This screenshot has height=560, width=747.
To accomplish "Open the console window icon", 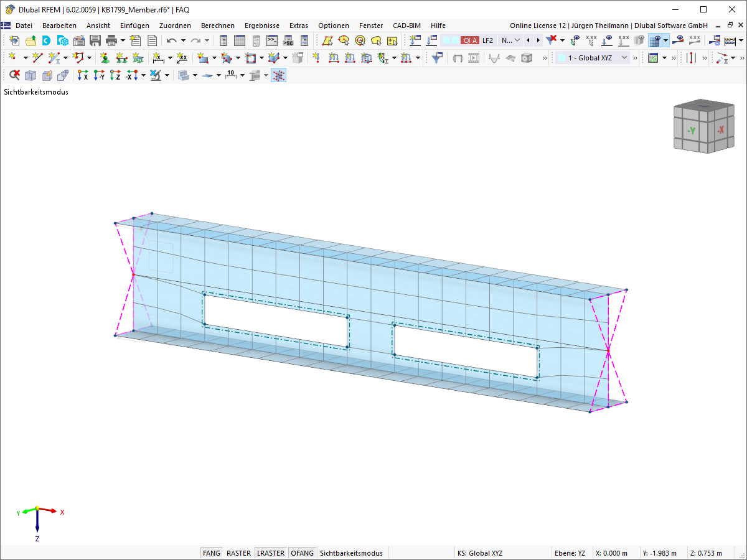I will 272,40.
